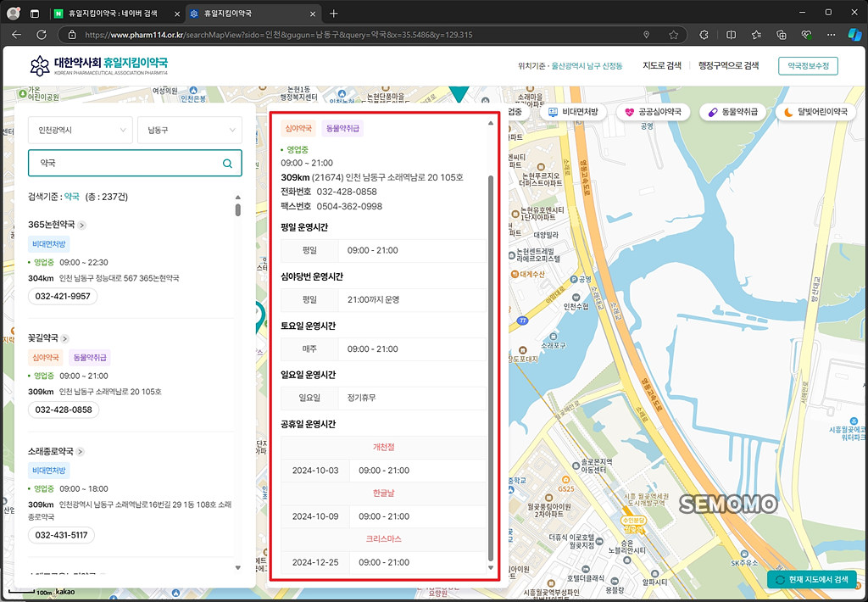Close the 휴일지킴이약국 tab

[313, 14]
